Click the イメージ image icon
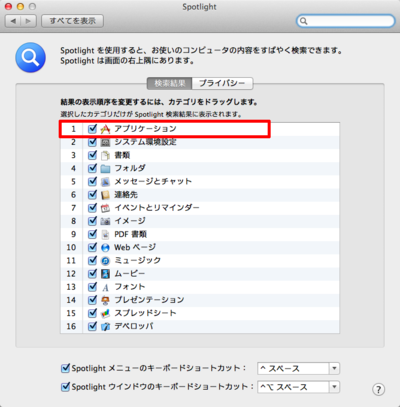This screenshot has width=400, height=407. pos(105,221)
